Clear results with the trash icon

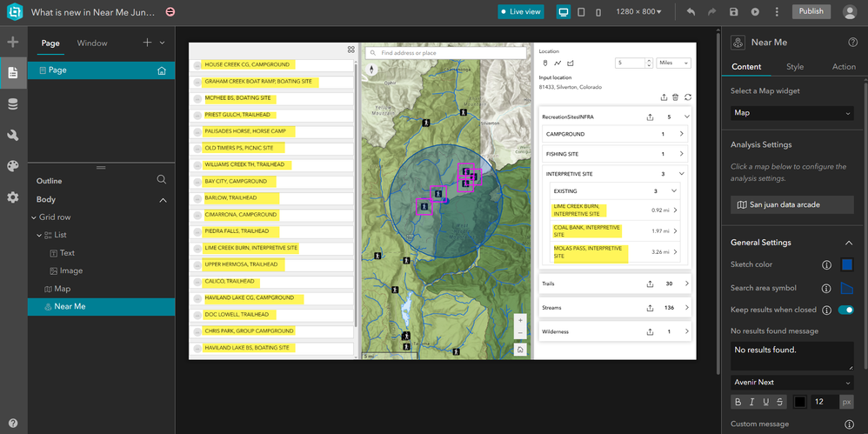point(676,97)
